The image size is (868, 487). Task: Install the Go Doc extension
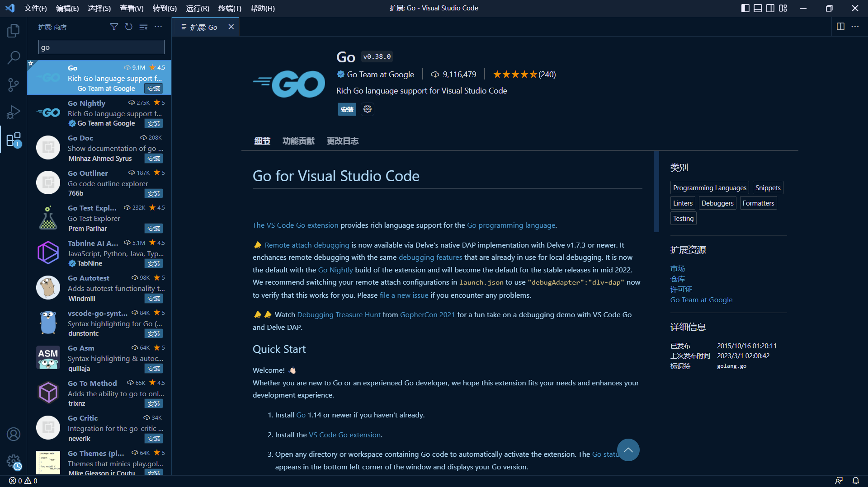tap(154, 159)
